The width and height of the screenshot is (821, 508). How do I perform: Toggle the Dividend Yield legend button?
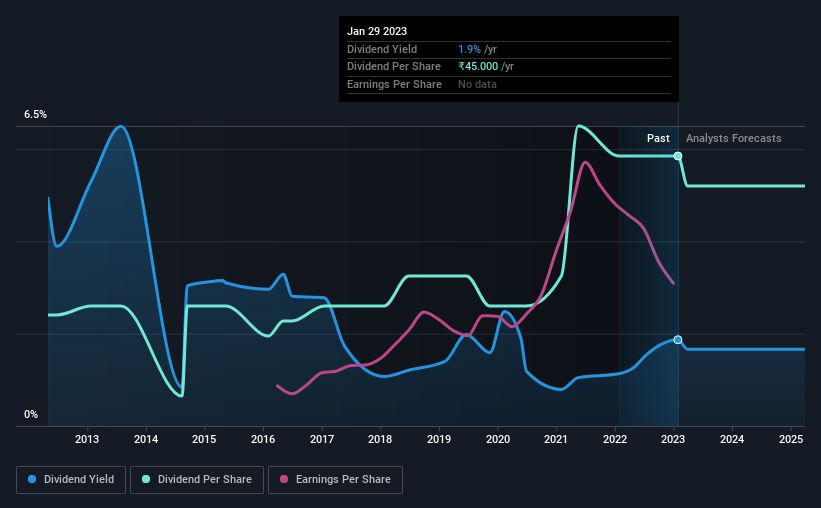click(x=71, y=480)
